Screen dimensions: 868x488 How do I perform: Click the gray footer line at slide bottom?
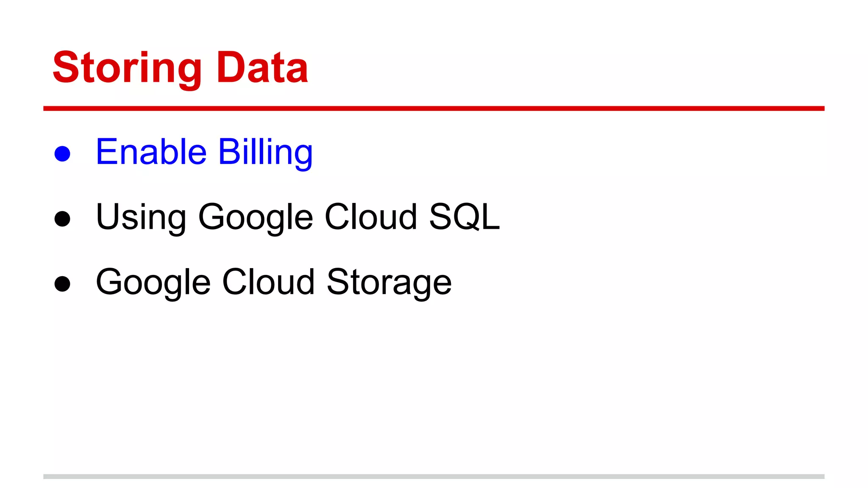434,476
